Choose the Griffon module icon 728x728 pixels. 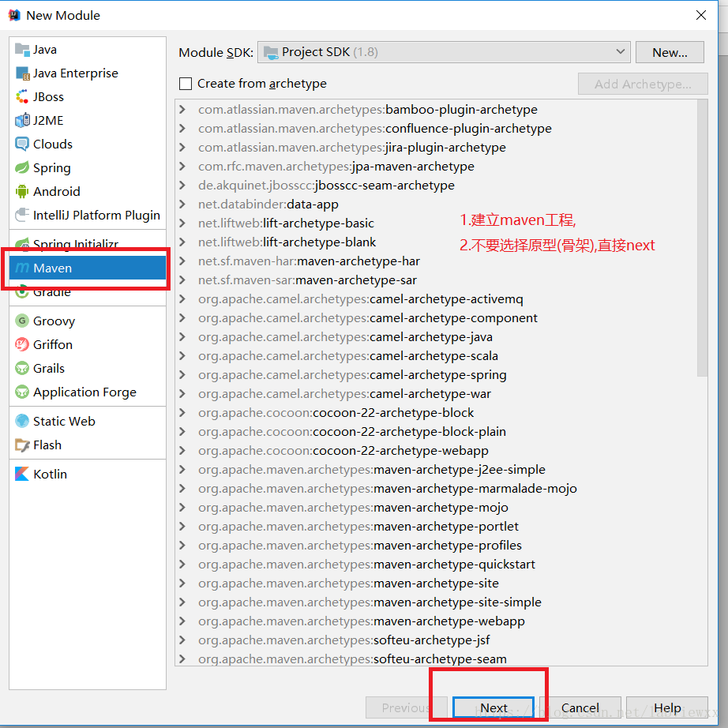(x=22, y=344)
